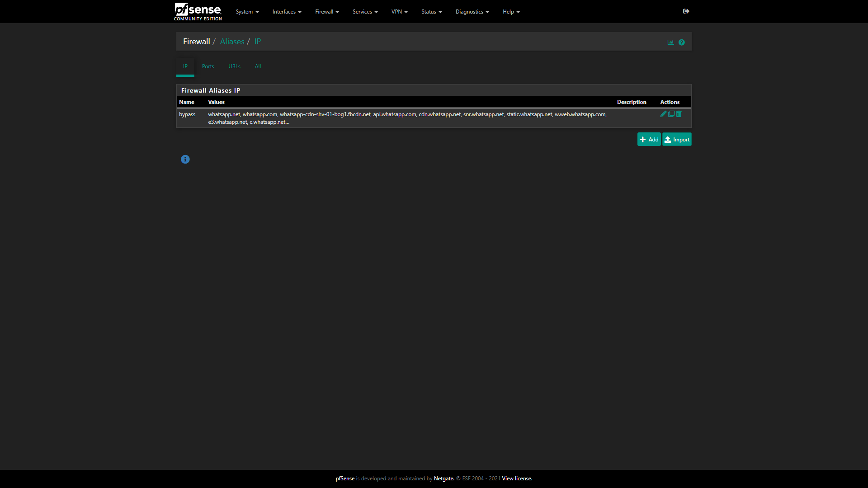Expand the Help menu
This screenshot has width=868, height=488.
coord(511,12)
